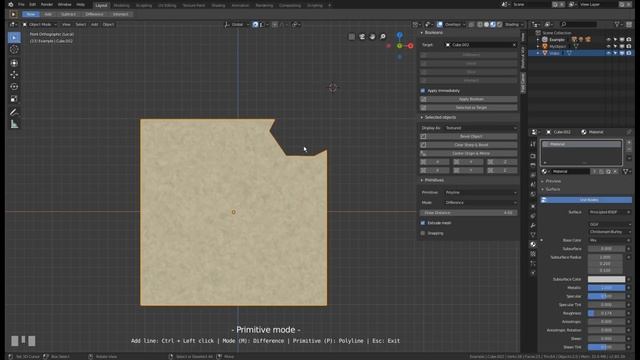Open the Active Tool properties tab icon

pyautogui.click(x=533, y=144)
